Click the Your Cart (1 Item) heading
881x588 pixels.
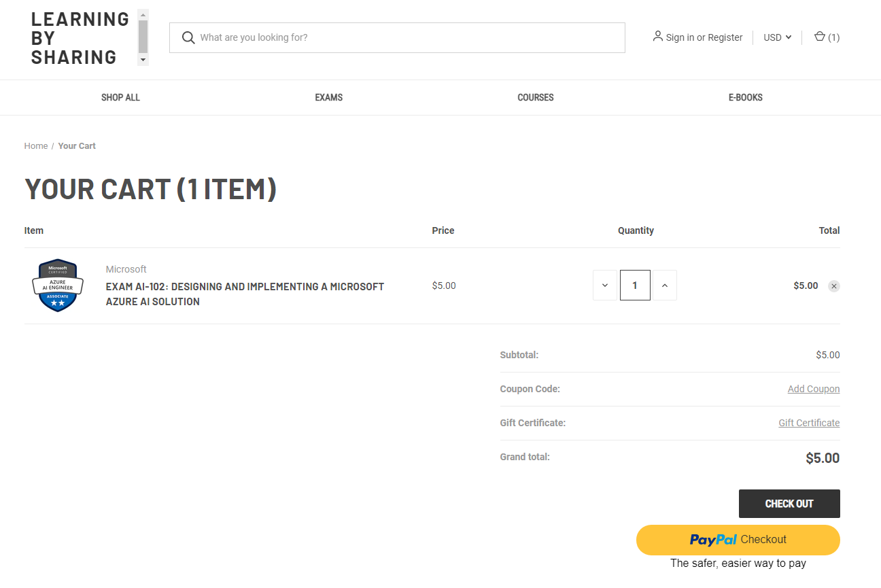150,189
